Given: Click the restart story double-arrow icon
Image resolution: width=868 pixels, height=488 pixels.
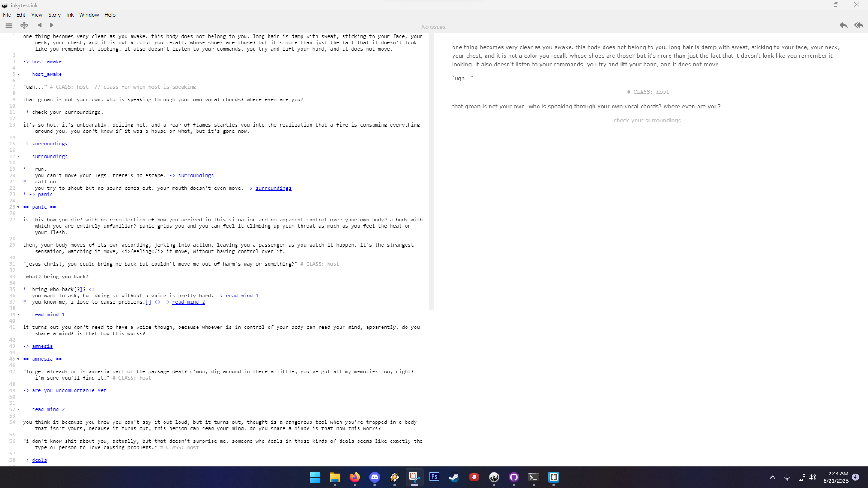Looking at the screenshot, I should click(859, 25).
